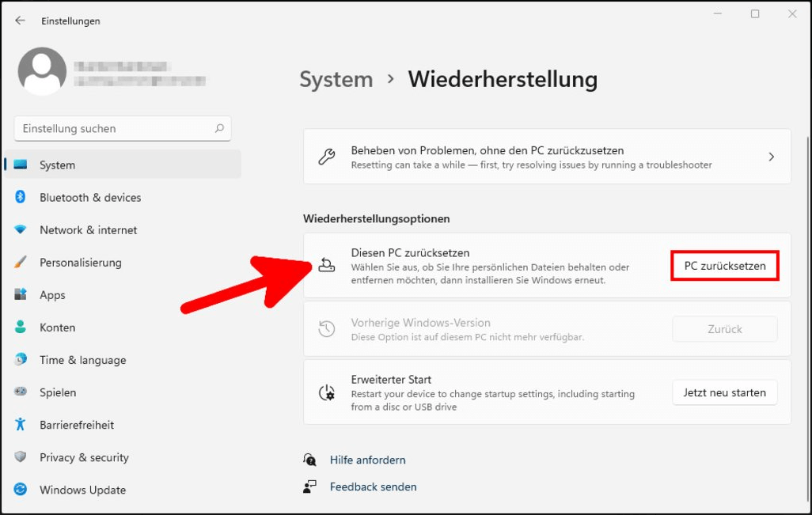Click the Einstellungen window title text

point(71,21)
